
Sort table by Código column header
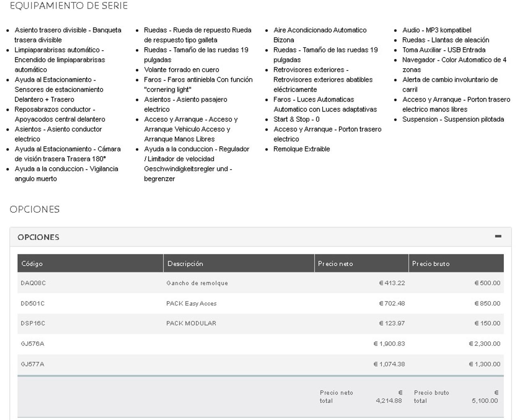tap(32, 264)
